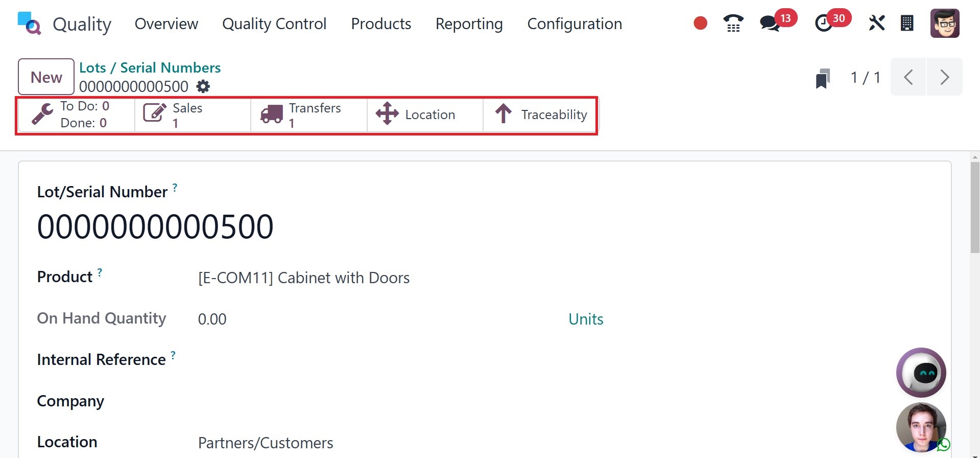The width and height of the screenshot is (980, 458).
Task: Click the Quality app logo
Action: (29, 24)
